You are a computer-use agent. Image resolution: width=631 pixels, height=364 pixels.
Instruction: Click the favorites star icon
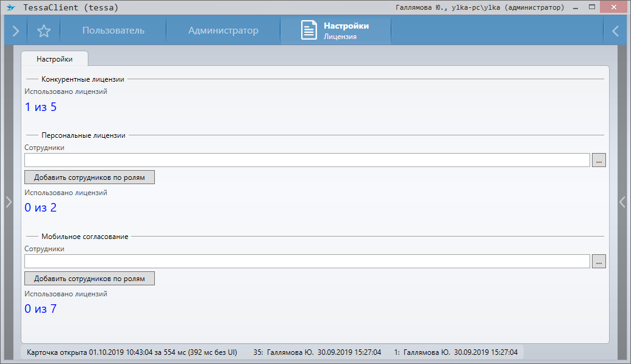43,30
